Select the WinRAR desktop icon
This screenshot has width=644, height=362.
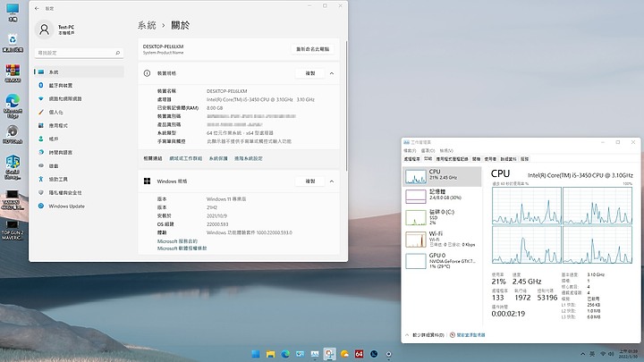click(13, 73)
